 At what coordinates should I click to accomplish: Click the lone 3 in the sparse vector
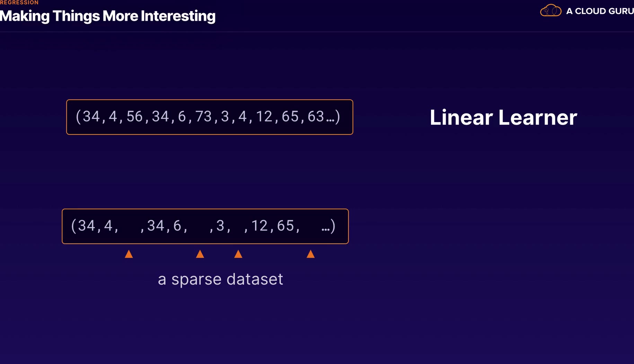tap(220, 226)
